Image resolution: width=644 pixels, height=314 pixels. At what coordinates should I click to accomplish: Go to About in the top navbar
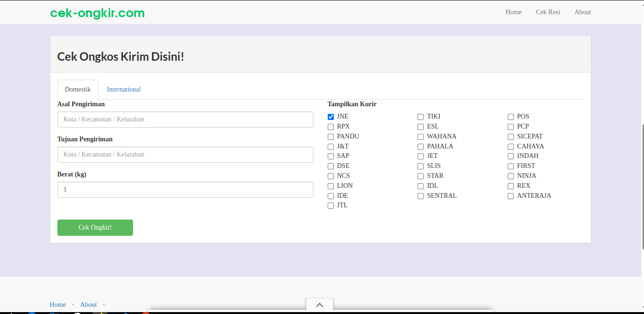pyautogui.click(x=582, y=12)
